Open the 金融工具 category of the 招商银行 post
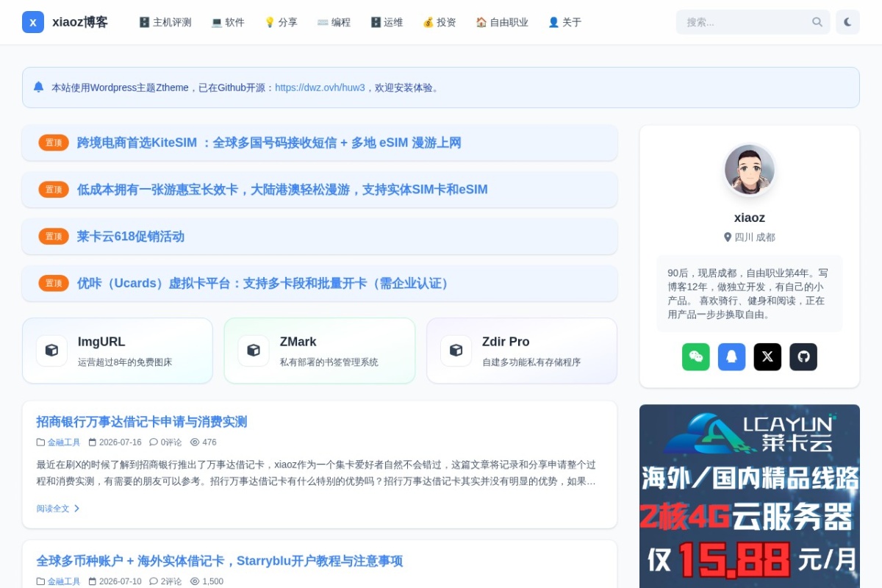The width and height of the screenshot is (882, 588). pos(64,442)
